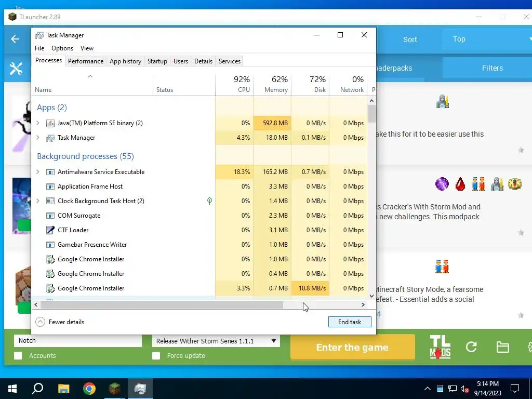The width and height of the screenshot is (532, 399).
Task: Click the muted speaker tray icon
Action: pyautogui.click(x=465, y=389)
